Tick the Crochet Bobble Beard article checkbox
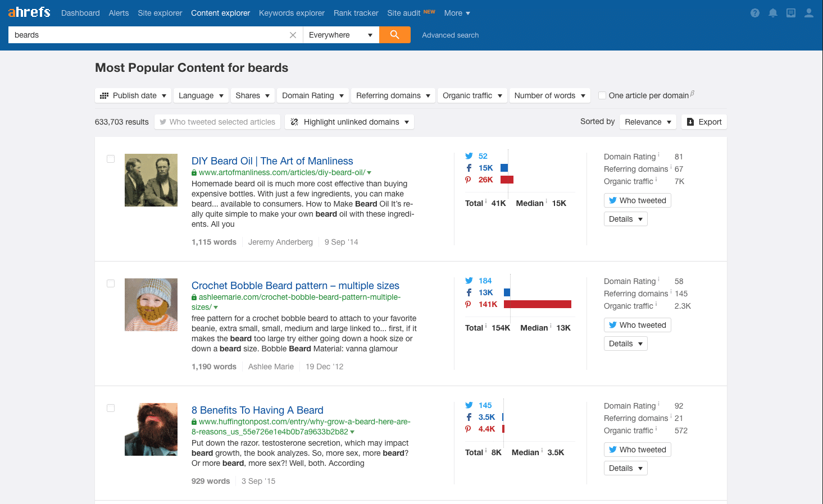Image resolution: width=823 pixels, height=504 pixels. (111, 283)
